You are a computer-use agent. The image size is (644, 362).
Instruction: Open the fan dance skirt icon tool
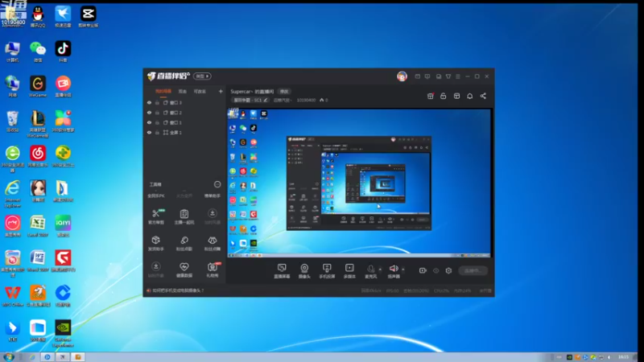point(213,243)
